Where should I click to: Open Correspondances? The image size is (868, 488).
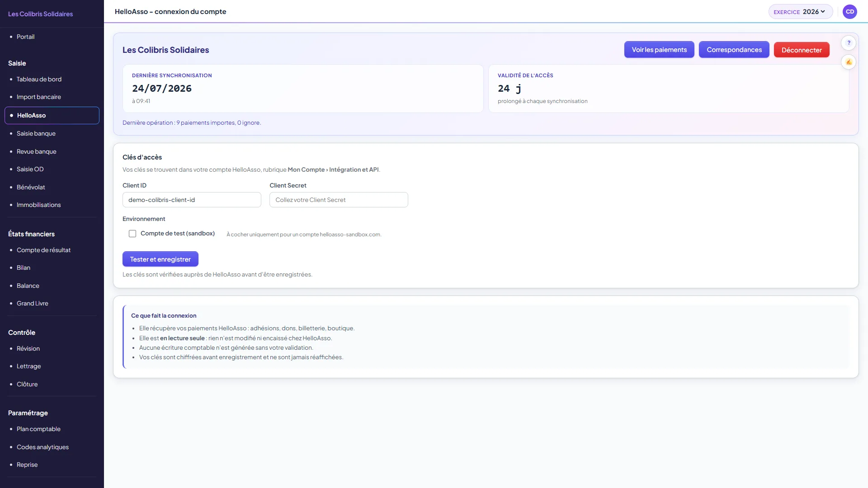[734, 50]
